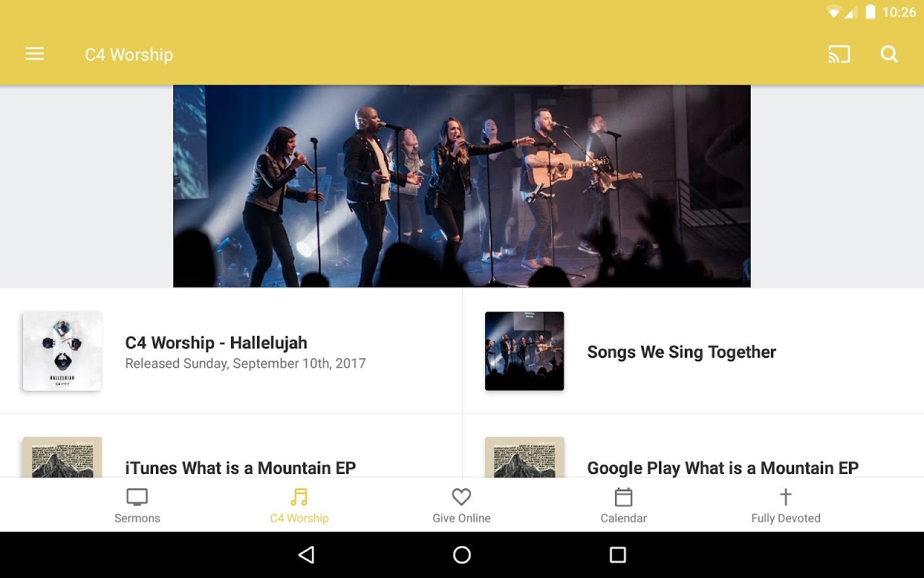Tap the Hallelujah album cover thumbnail
924x578 pixels.
coord(62,351)
